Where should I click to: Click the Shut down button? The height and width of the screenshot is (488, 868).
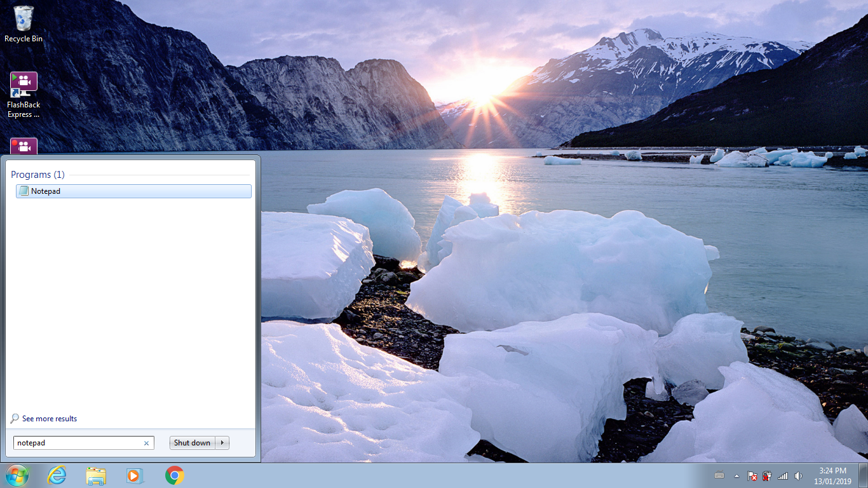point(192,443)
